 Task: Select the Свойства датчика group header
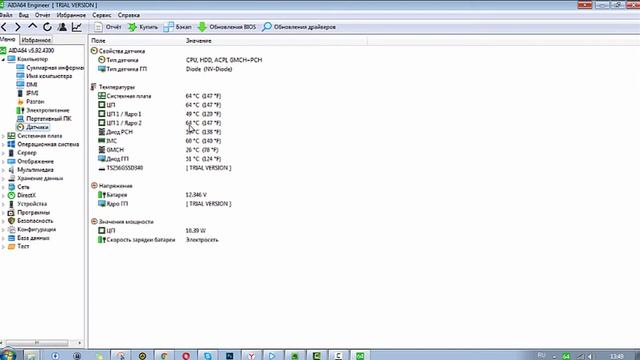(118, 51)
